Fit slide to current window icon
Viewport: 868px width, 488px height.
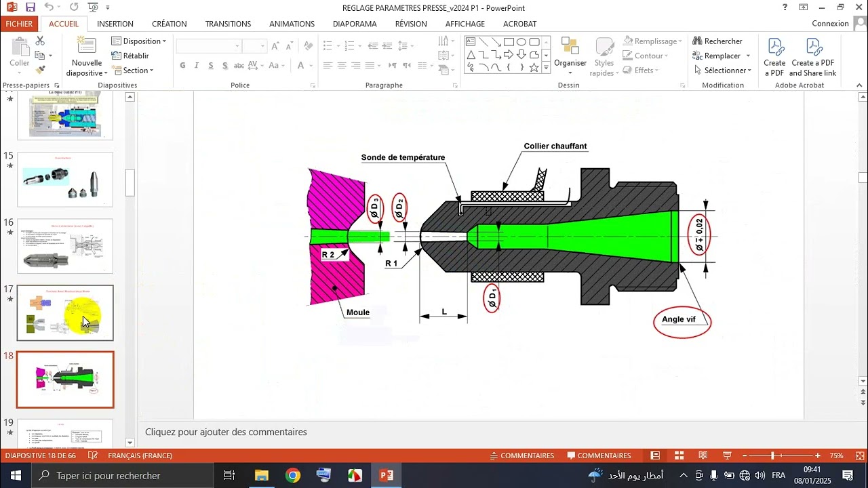tap(860, 455)
